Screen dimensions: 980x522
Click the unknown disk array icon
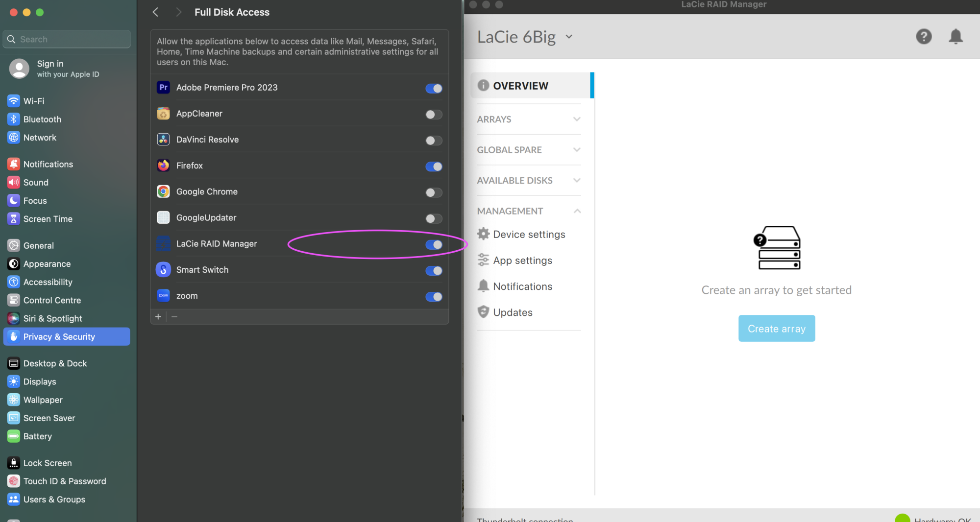pos(777,247)
